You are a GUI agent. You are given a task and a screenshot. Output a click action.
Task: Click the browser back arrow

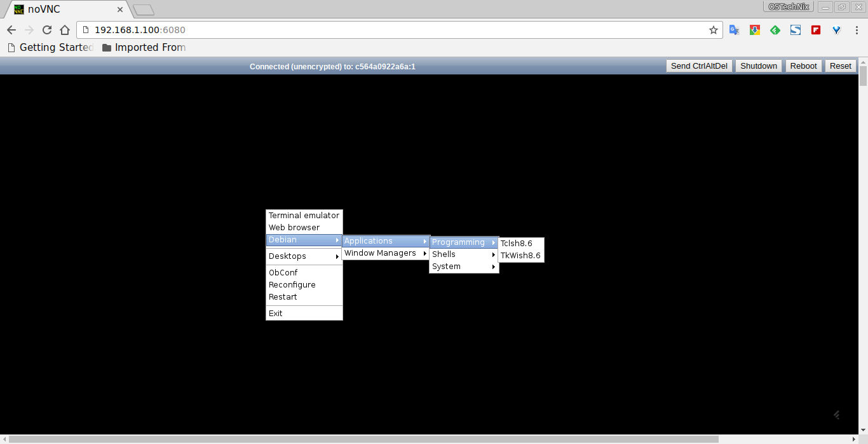click(11, 30)
